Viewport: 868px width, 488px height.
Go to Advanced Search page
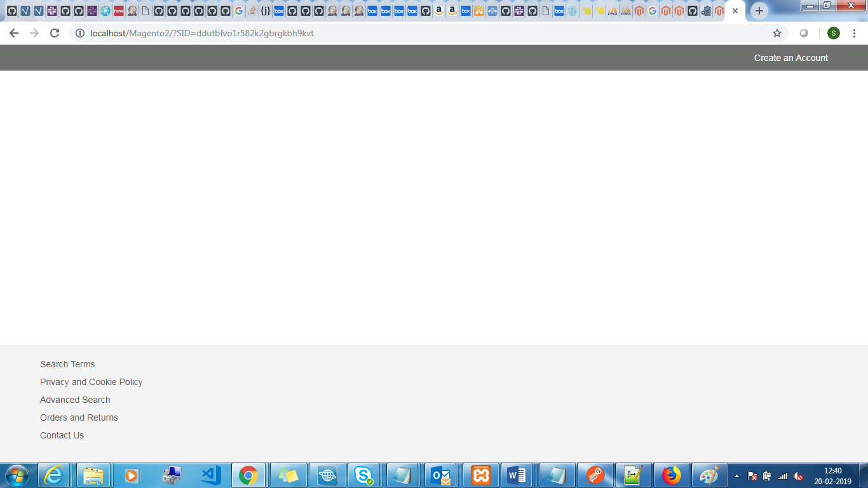coord(75,400)
